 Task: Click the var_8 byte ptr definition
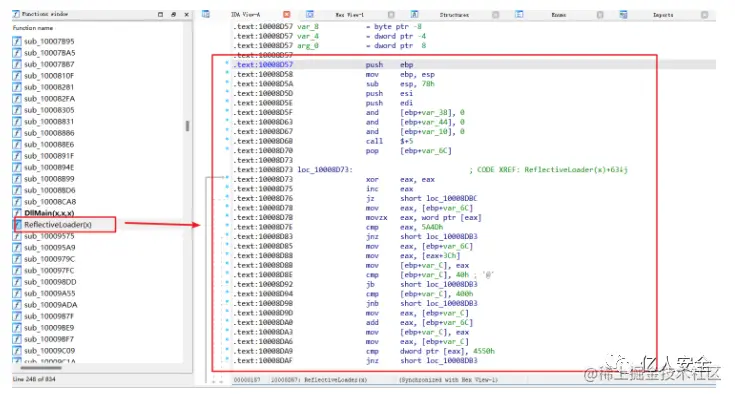point(359,26)
